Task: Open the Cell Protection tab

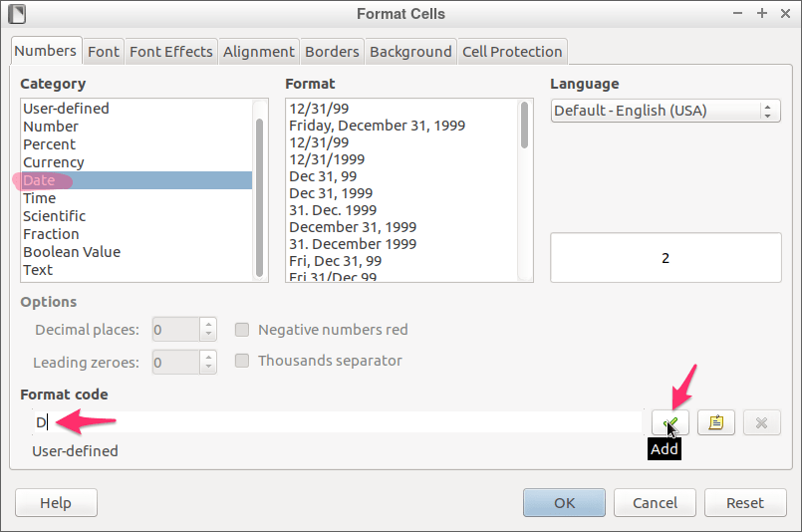Action: pyautogui.click(x=512, y=52)
